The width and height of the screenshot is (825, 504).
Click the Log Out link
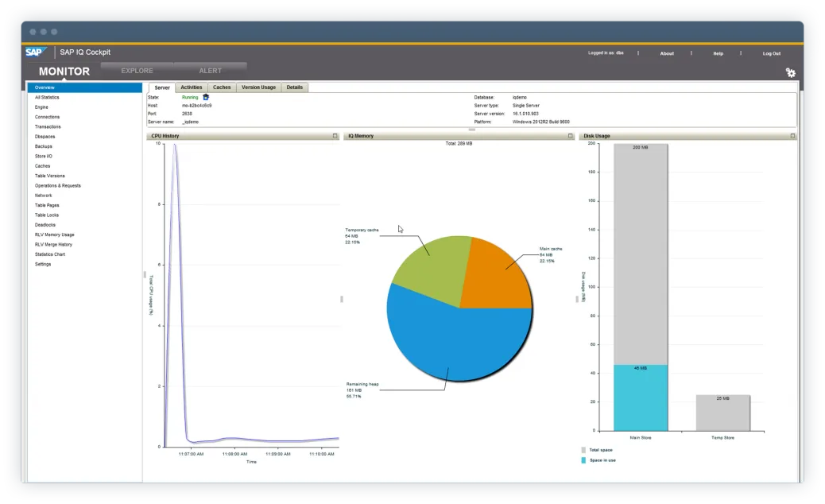[771, 53]
